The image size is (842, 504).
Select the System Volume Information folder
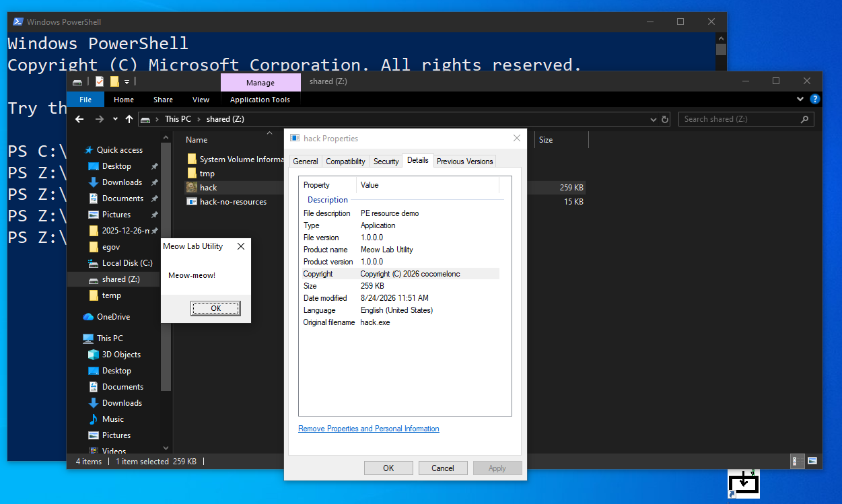[x=236, y=159]
